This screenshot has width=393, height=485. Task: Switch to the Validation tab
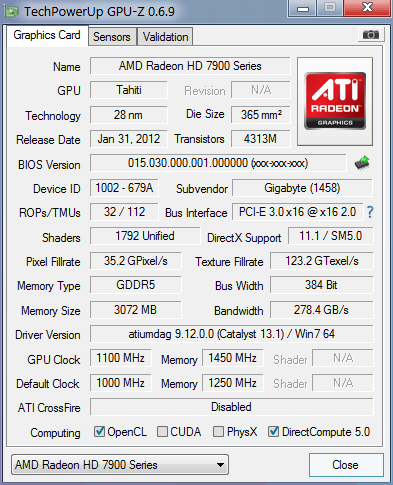[165, 37]
